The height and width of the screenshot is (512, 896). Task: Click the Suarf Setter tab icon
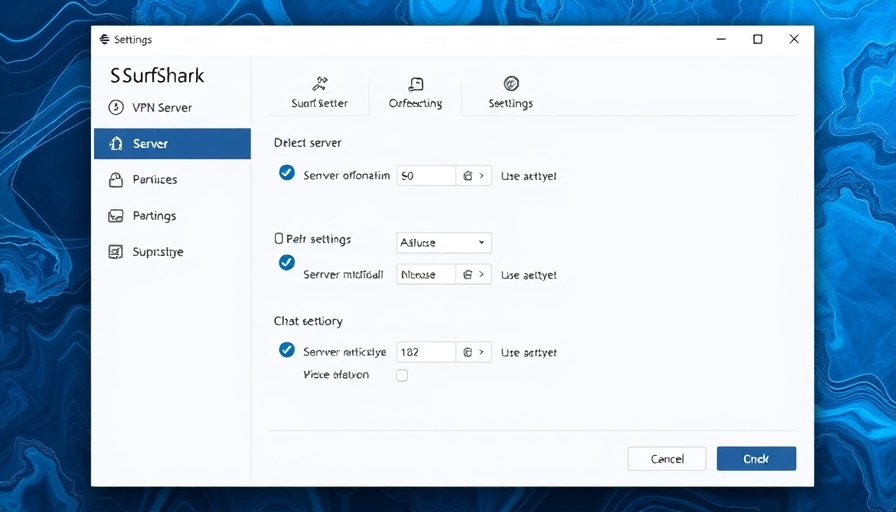click(320, 84)
